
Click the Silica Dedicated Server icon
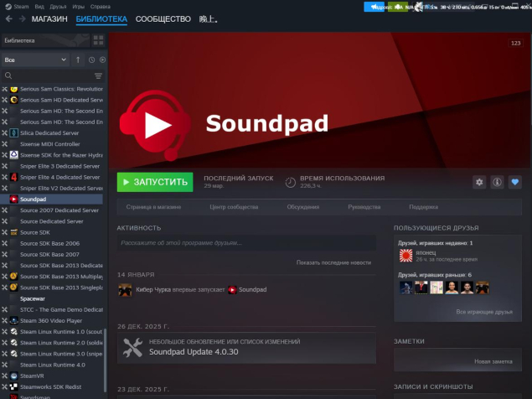tap(13, 132)
